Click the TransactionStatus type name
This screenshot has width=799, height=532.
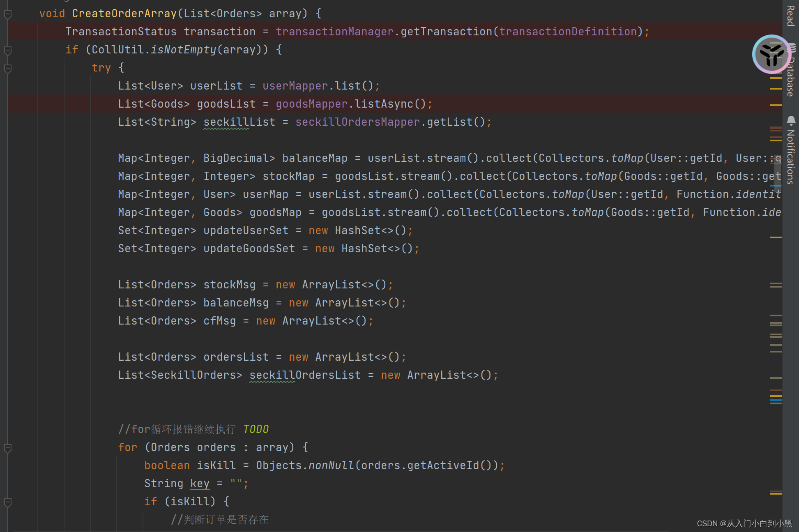click(x=121, y=32)
